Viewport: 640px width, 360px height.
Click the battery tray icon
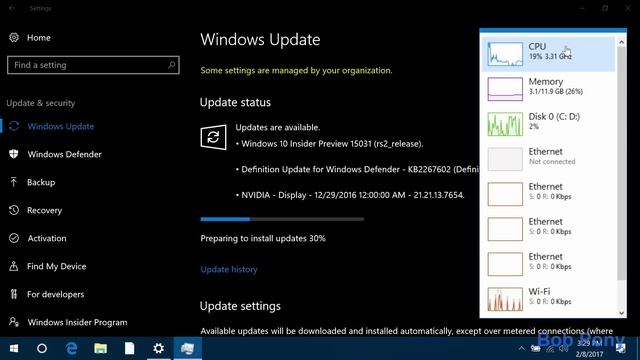click(536, 348)
